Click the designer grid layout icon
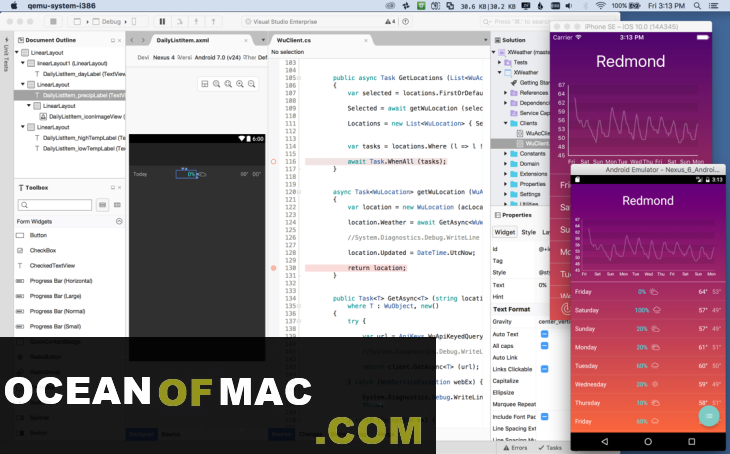This screenshot has width=730, height=454. [x=204, y=84]
